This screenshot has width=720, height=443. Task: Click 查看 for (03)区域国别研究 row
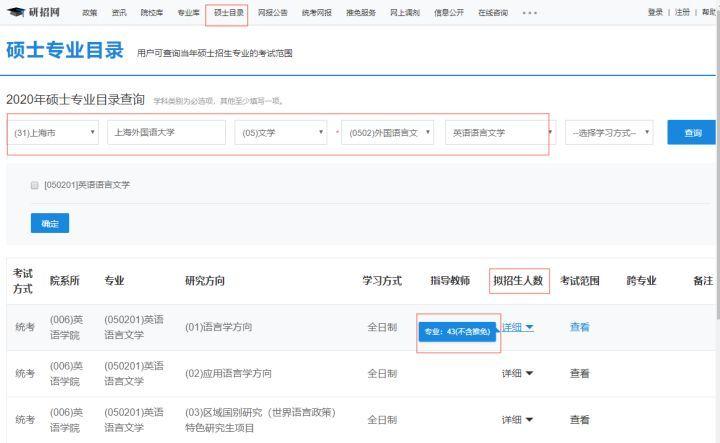pyautogui.click(x=579, y=420)
